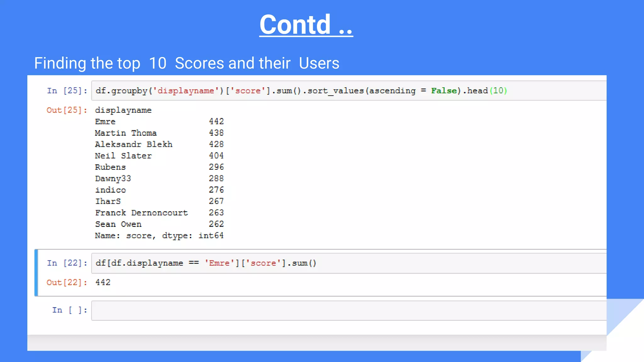Click the 'displayname' header in output
This screenshot has width=644, height=362.
tap(123, 110)
